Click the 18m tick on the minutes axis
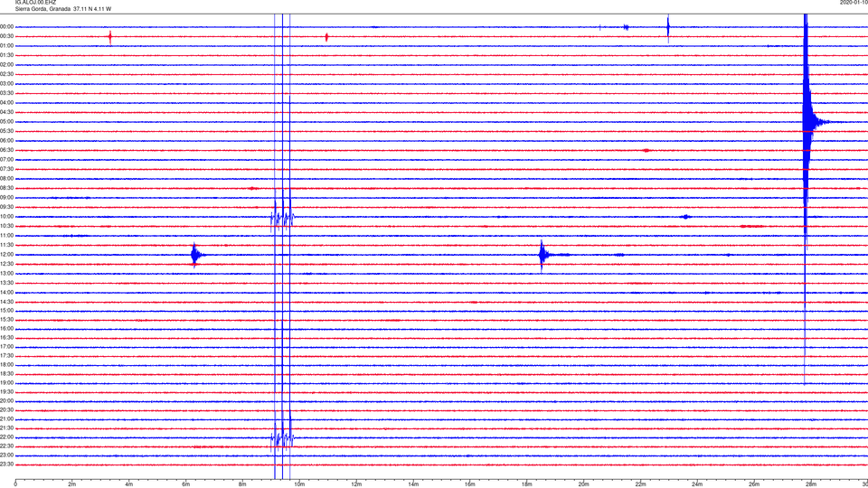The width and height of the screenshot is (868, 488). pos(526,484)
